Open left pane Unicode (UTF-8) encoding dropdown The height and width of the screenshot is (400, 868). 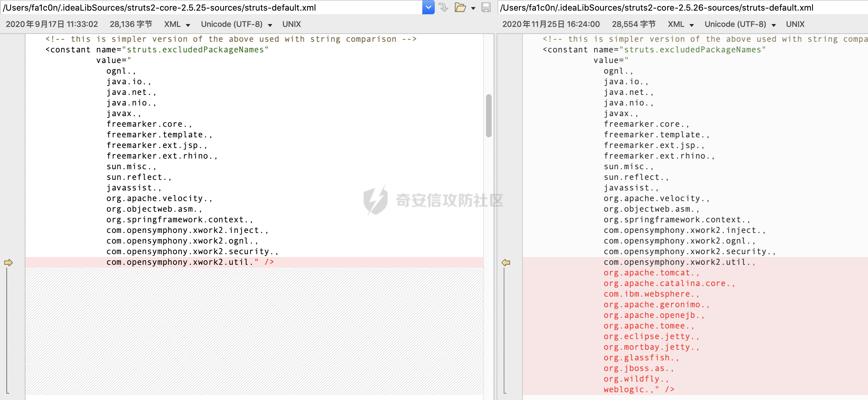[x=237, y=24]
